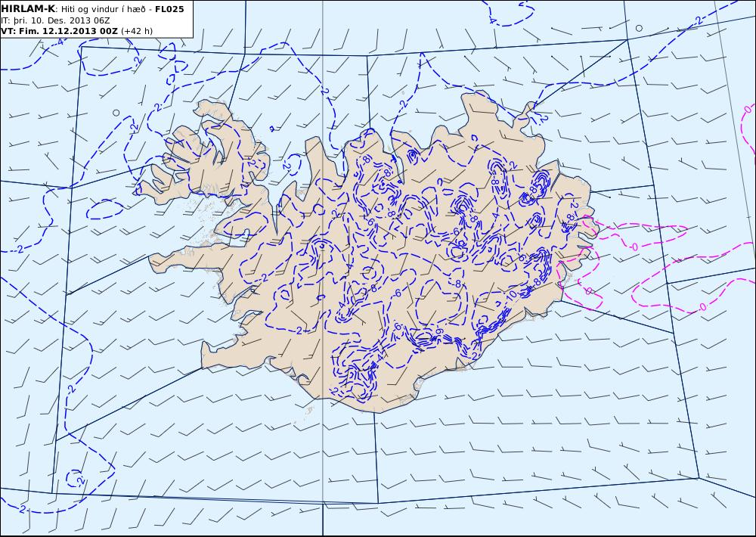Click the HIRLAM-K model title text
The height and width of the screenshot is (537, 756).
pos(28,9)
